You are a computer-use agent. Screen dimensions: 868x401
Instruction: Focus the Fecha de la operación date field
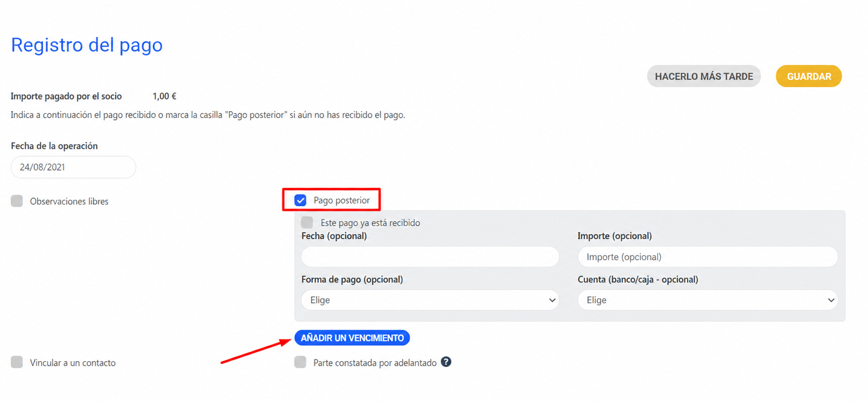(73, 167)
